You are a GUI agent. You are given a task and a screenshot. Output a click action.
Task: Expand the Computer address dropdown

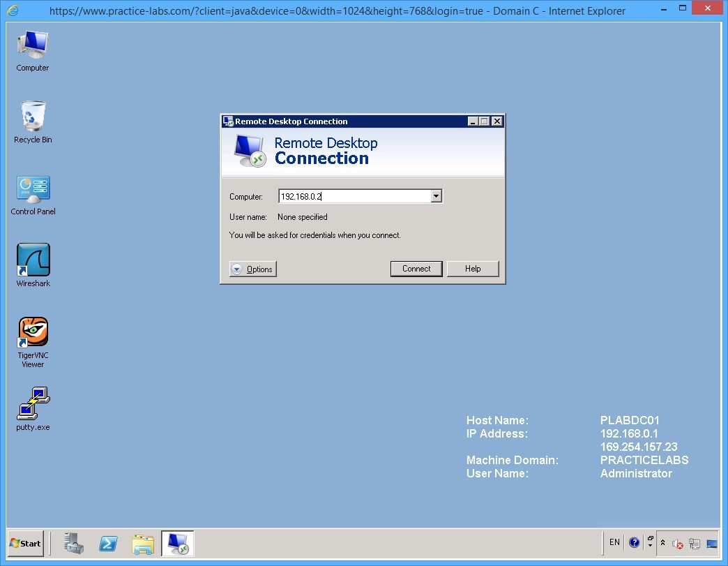click(437, 196)
